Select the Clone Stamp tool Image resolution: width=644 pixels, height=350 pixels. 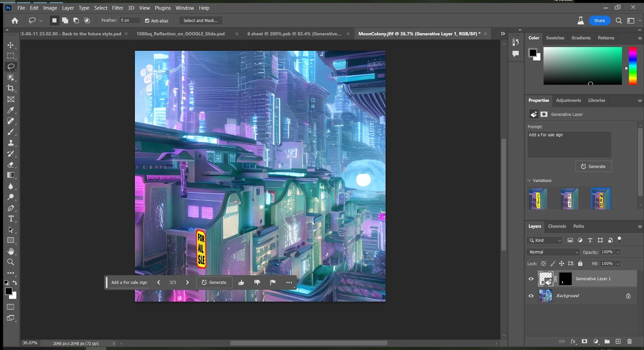click(x=11, y=143)
